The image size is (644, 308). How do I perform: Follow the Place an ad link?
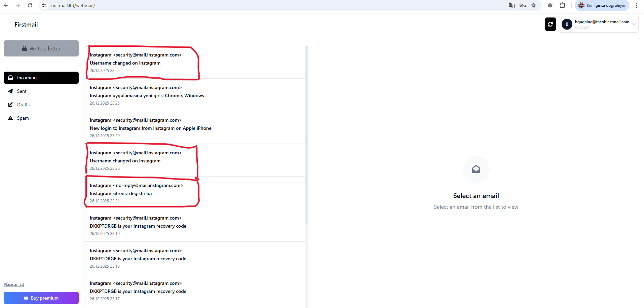pyautogui.click(x=14, y=284)
